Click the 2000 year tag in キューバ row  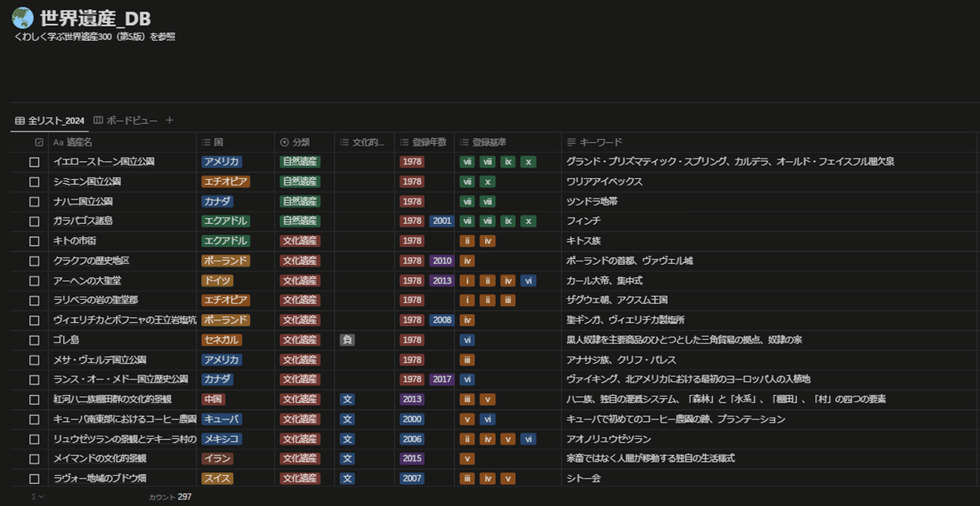point(412,419)
